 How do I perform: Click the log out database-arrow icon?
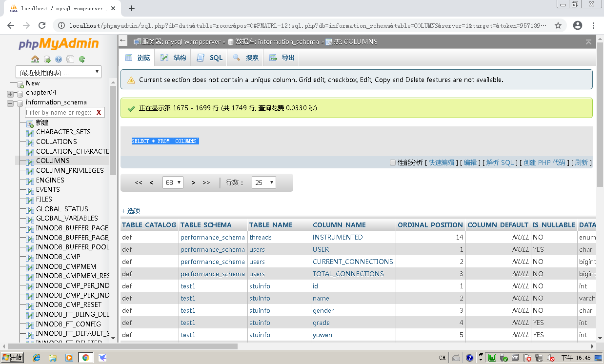47,59
